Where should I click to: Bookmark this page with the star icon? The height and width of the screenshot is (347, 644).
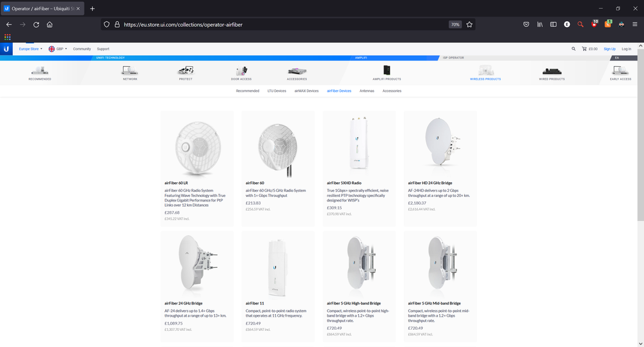(469, 24)
